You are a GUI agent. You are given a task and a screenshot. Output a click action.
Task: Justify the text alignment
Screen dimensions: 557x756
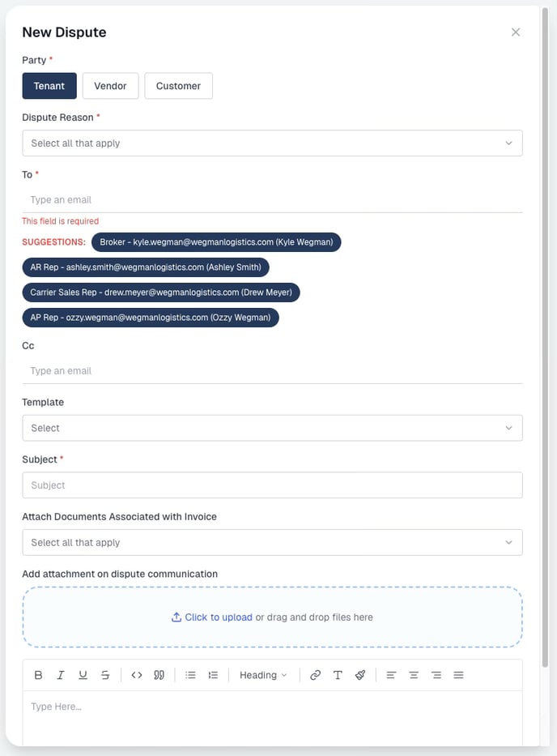tap(458, 675)
